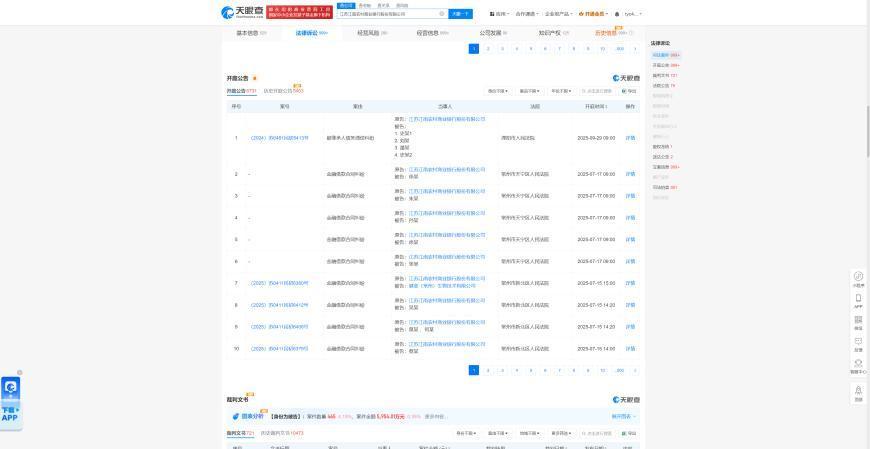Switch to the 知识产权 tab
The width and height of the screenshot is (870, 449).
(554, 33)
